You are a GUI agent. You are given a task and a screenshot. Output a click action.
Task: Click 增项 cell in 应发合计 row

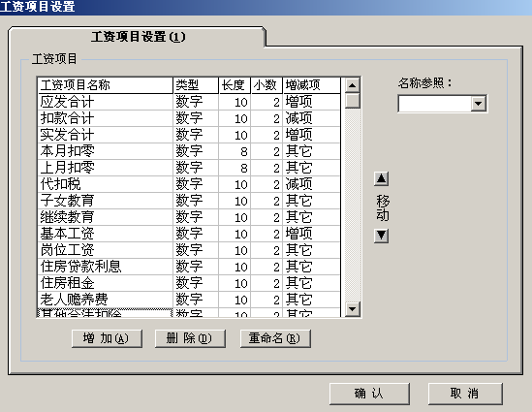point(311,102)
